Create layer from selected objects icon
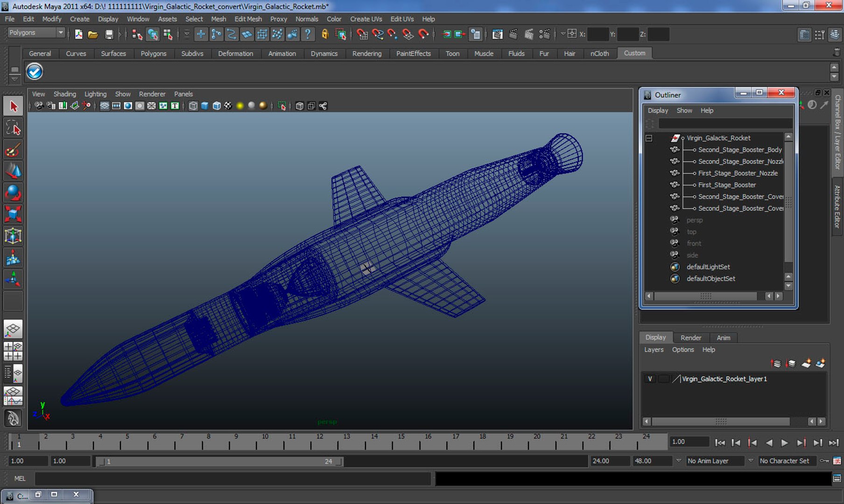The height and width of the screenshot is (504, 844). point(820,364)
